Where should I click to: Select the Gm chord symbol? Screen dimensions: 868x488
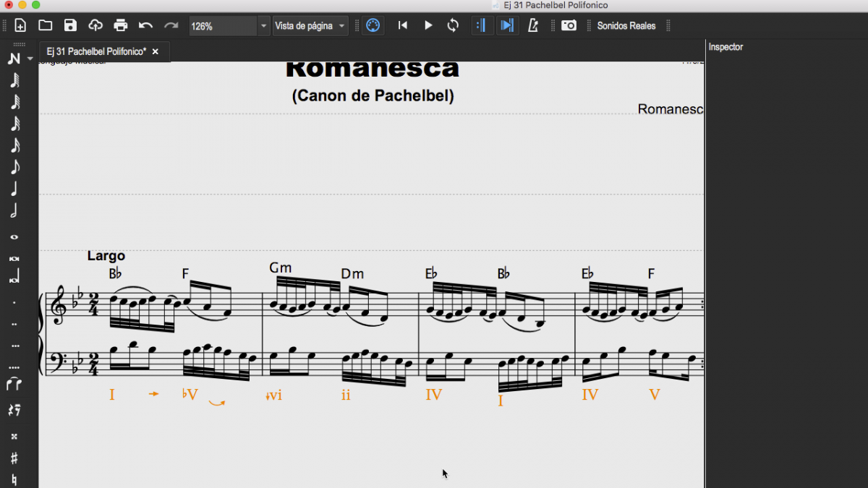point(280,267)
